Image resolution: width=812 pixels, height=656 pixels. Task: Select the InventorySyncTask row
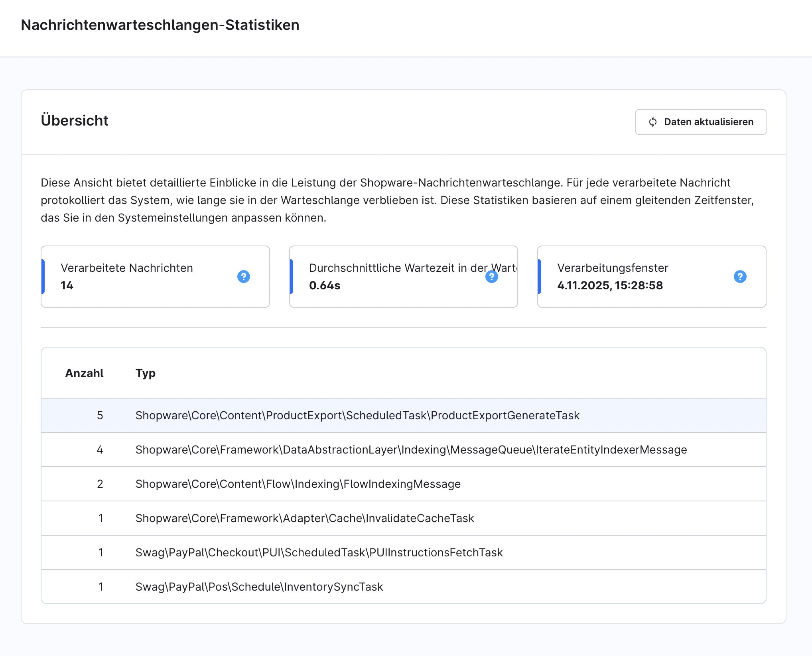[x=259, y=587]
